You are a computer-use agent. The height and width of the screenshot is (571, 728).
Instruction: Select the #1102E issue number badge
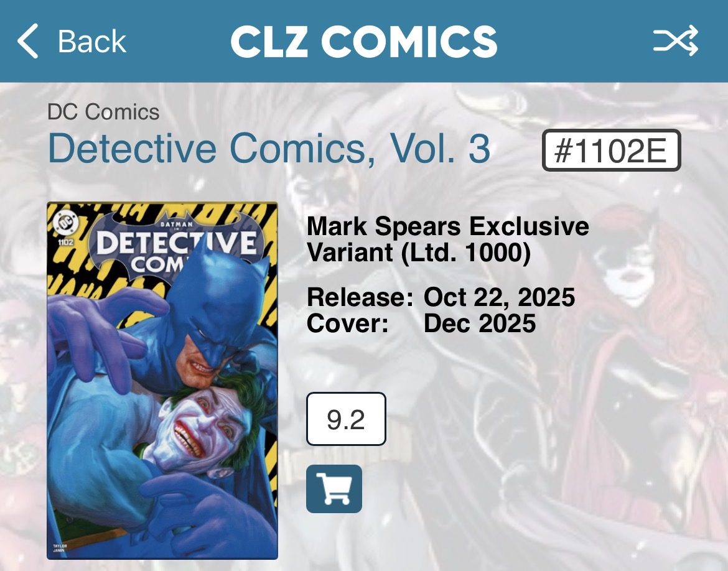point(611,151)
